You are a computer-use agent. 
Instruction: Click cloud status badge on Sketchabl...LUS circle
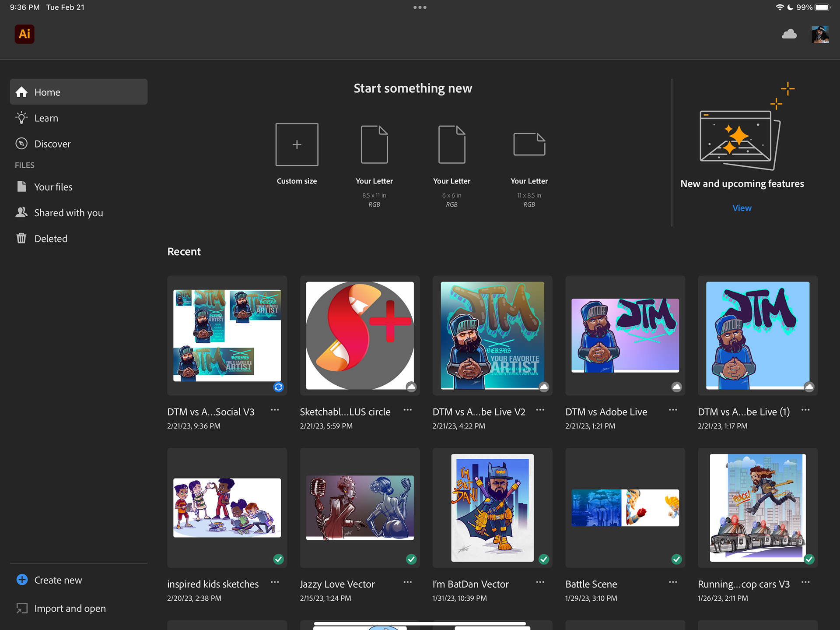(411, 387)
